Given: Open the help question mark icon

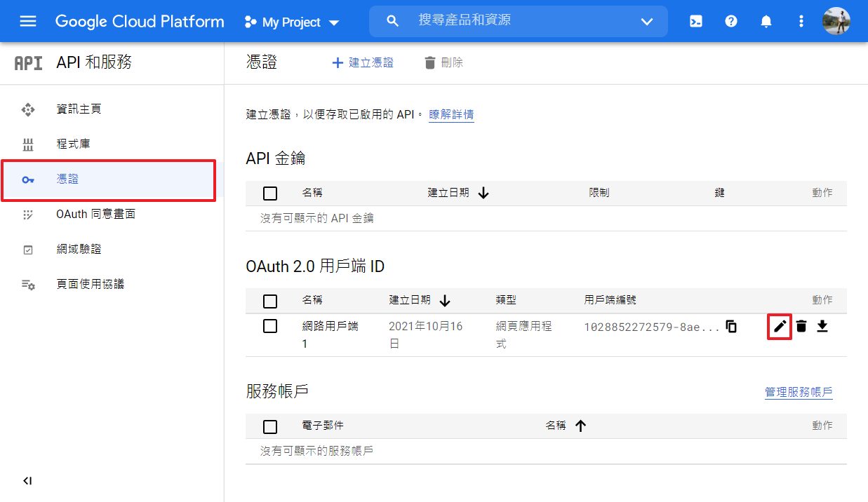Looking at the screenshot, I should point(731,21).
